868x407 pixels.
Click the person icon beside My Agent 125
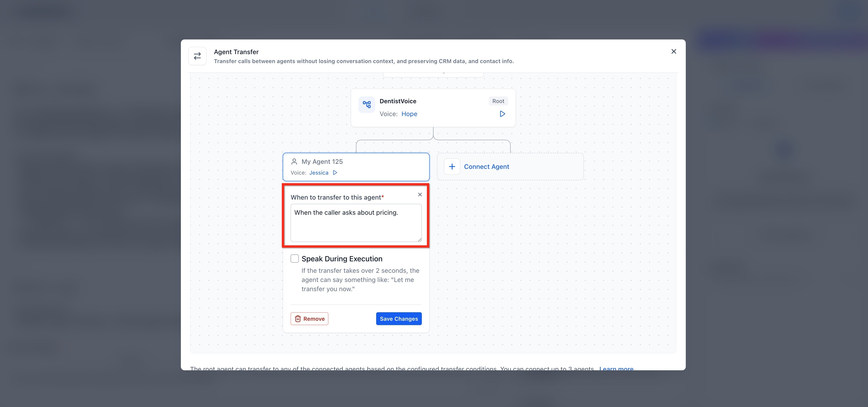point(294,162)
